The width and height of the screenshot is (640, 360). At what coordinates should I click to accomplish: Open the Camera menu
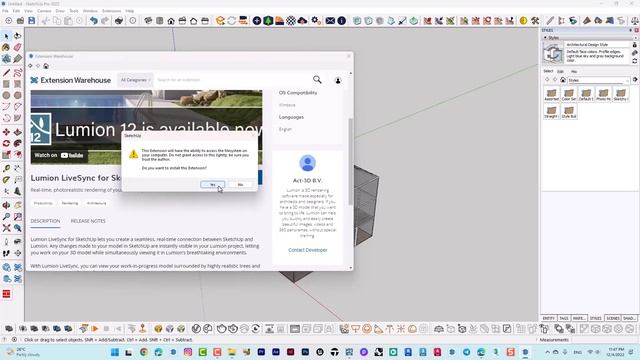point(44,11)
